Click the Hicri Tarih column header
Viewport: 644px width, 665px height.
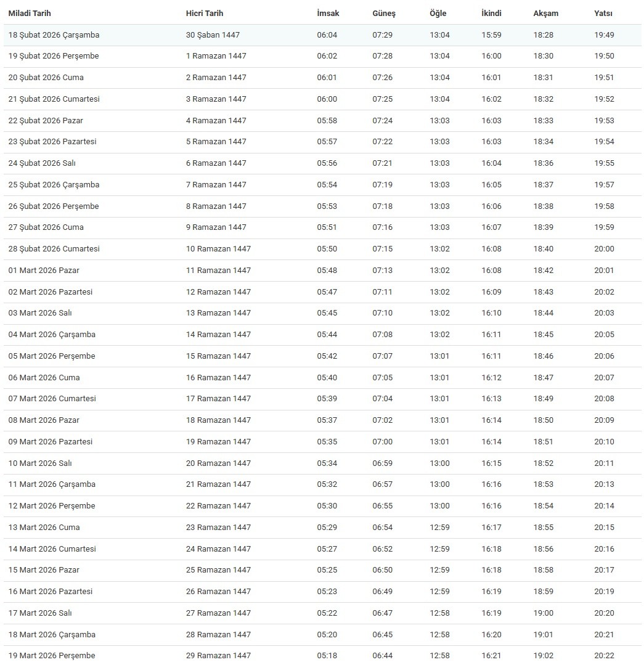click(x=205, y=13)
